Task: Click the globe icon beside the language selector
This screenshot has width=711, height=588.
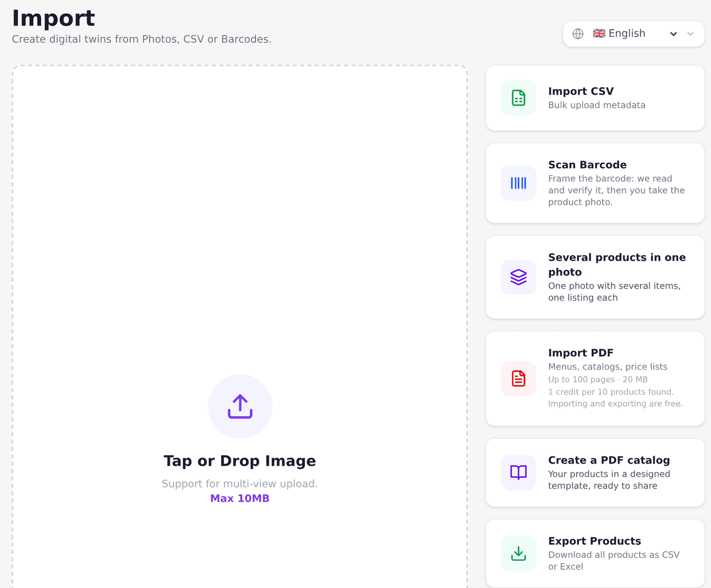Action: (578, 34)
